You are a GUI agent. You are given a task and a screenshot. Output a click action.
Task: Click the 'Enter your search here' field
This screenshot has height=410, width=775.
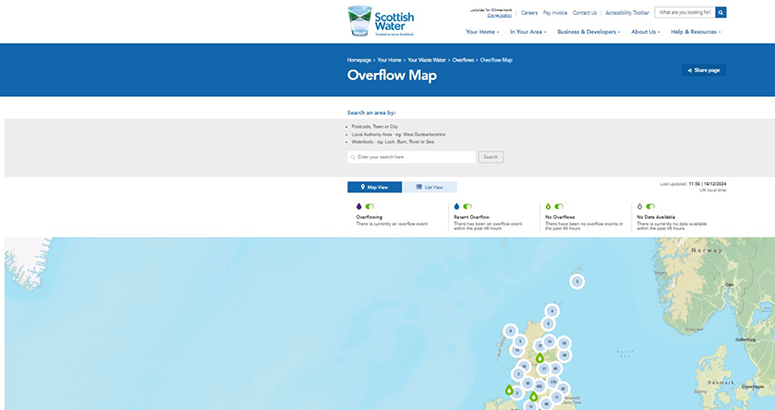click(x=412, y=157)
